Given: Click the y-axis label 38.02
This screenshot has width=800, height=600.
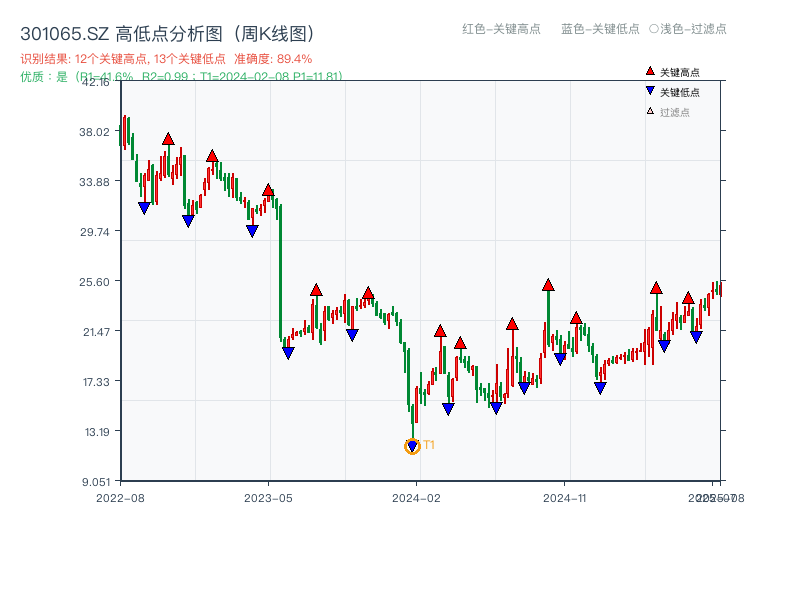Looking at the screenshot, I should (94, 132).
